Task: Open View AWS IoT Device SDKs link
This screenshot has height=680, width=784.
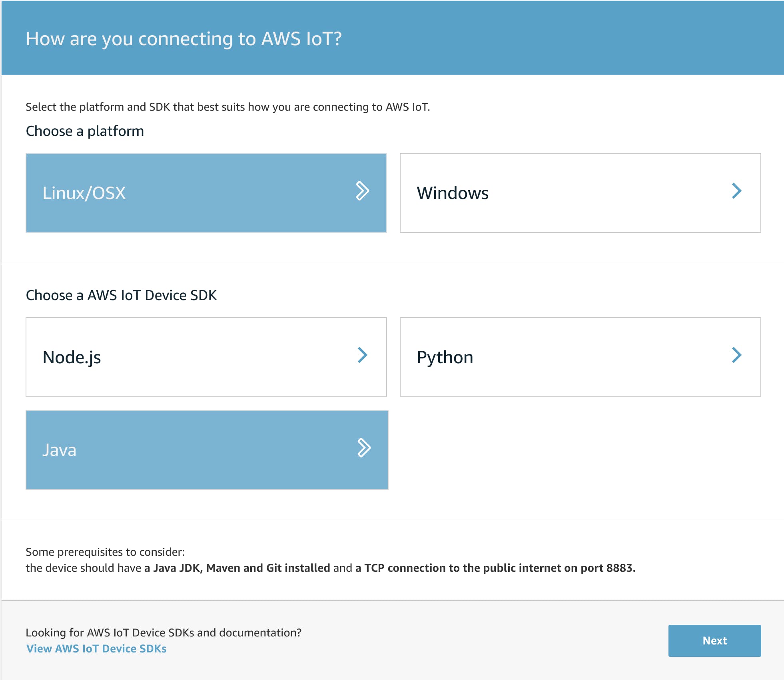Action: pos(96,648)
